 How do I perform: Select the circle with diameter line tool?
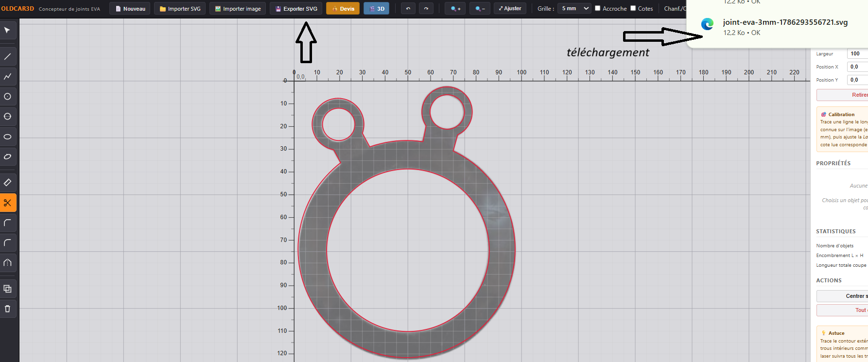point(8,117)
